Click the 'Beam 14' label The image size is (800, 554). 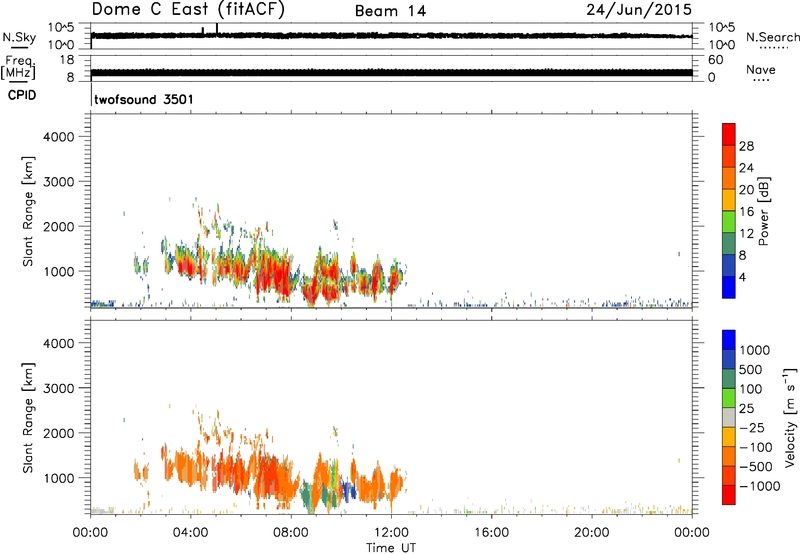pos(390,11)
